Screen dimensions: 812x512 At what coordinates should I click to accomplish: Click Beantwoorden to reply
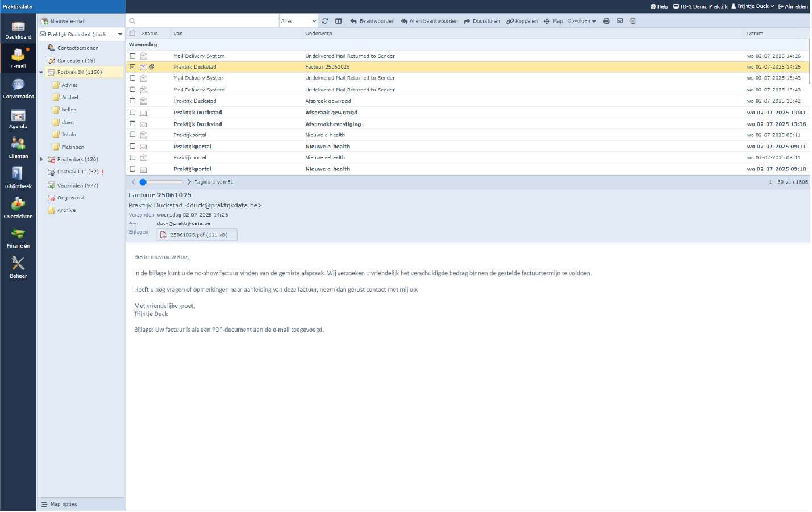pos(372,21)
